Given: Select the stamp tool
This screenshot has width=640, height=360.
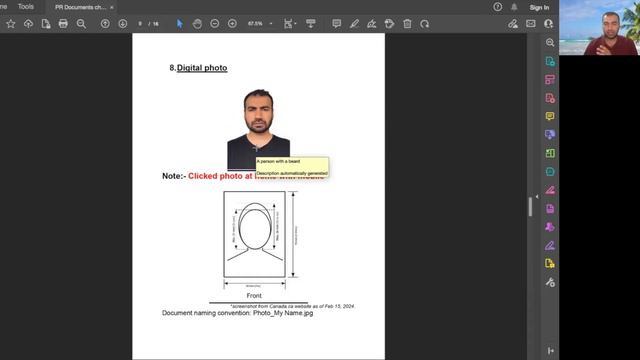Looking at the screenshot, I should (x=389, y=24).
